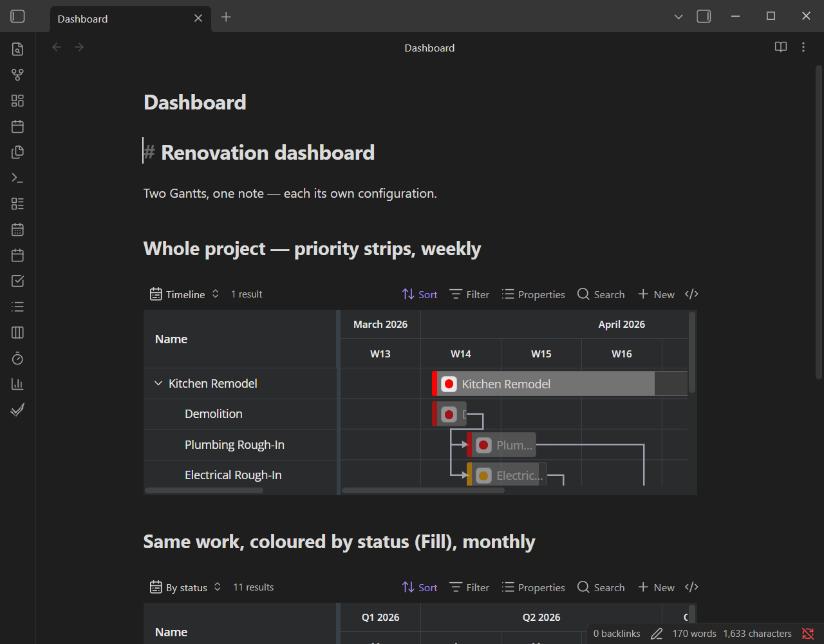
Task: Open command palette terminal-prompt icon
Action: pos(17,178)
